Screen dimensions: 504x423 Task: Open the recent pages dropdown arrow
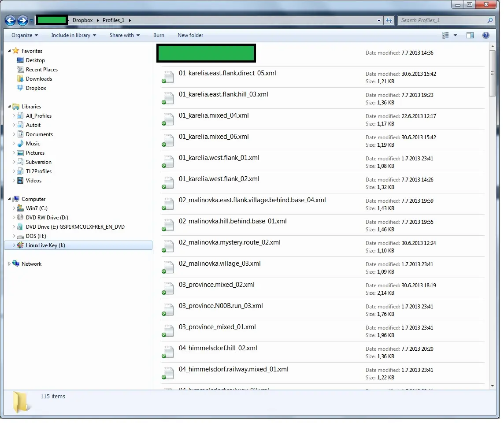(32, 21)
